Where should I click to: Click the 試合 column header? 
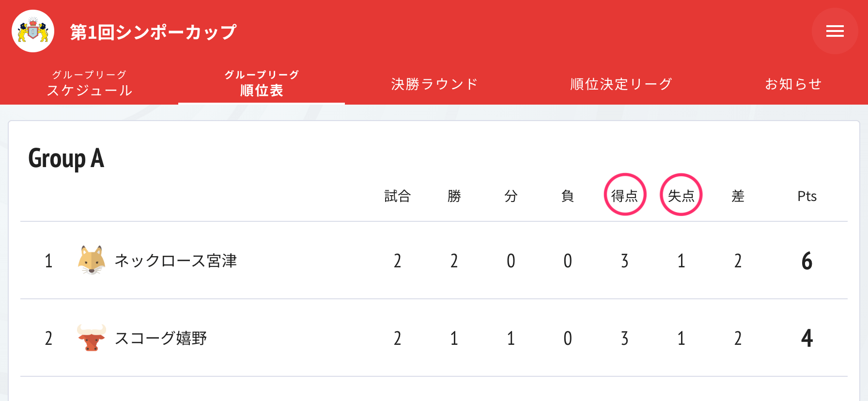coord(397,196)
